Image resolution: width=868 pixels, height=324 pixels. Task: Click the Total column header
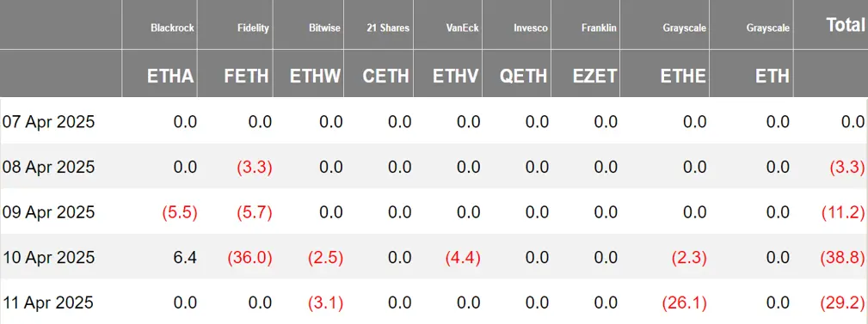click(846, 25)
